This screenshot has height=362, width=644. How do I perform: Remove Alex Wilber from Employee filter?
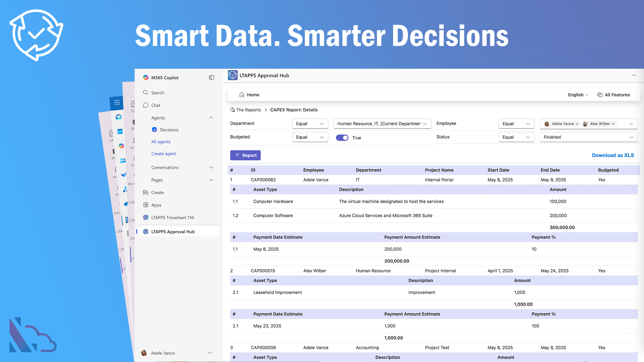click(x=613, y=124)
